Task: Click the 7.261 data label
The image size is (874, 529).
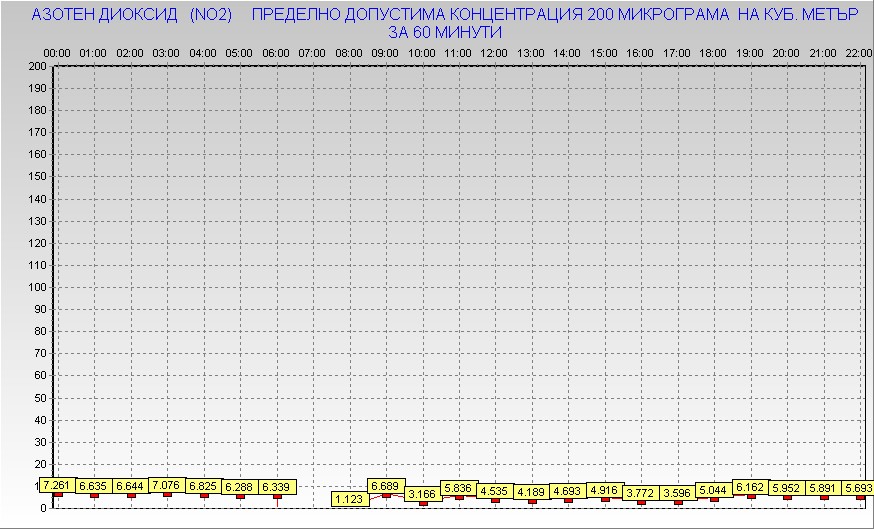Action: click(x=57, y=485)
